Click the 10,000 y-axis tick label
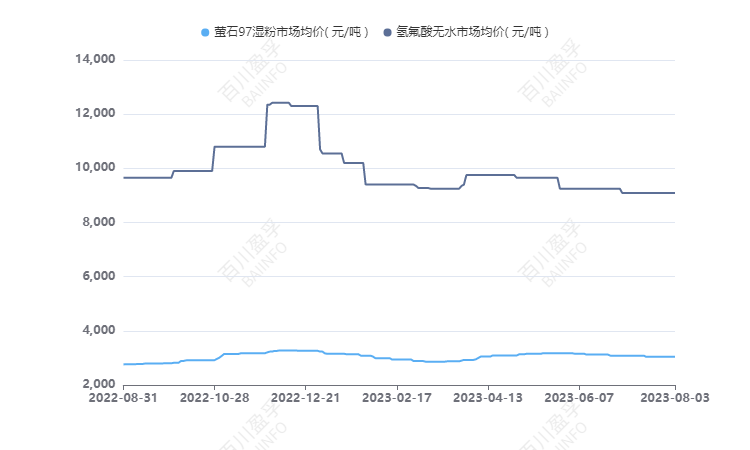This screenshot has height=450, width=750. point(96,168)
